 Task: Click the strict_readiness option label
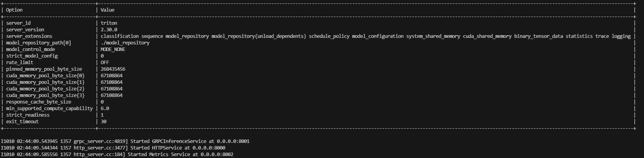click(x=27, y=115)
